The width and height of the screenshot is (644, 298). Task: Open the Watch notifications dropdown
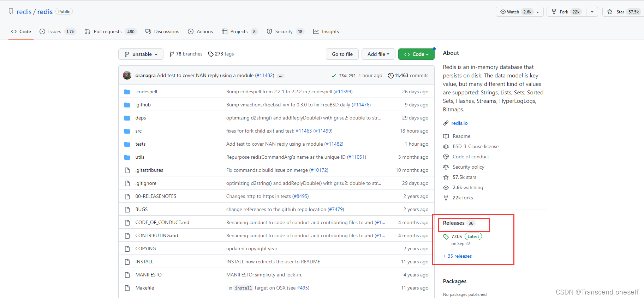coord(520,12)
